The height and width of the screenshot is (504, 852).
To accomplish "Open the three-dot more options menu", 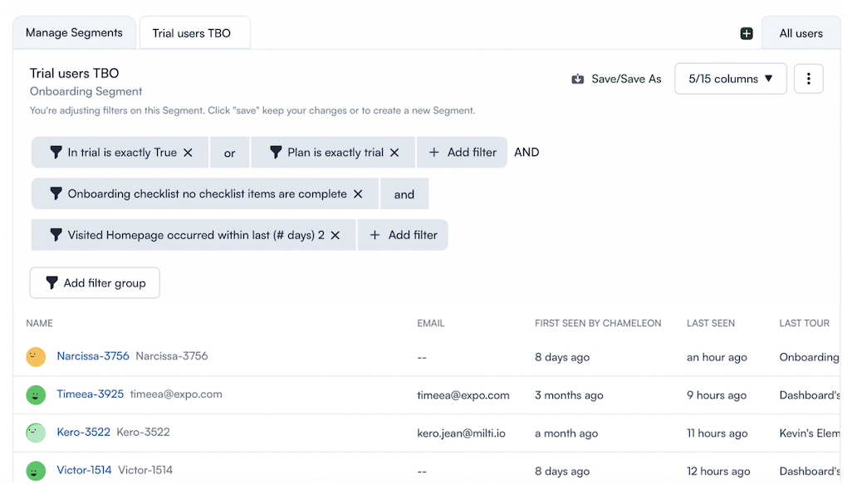I will tap(809, 79).
